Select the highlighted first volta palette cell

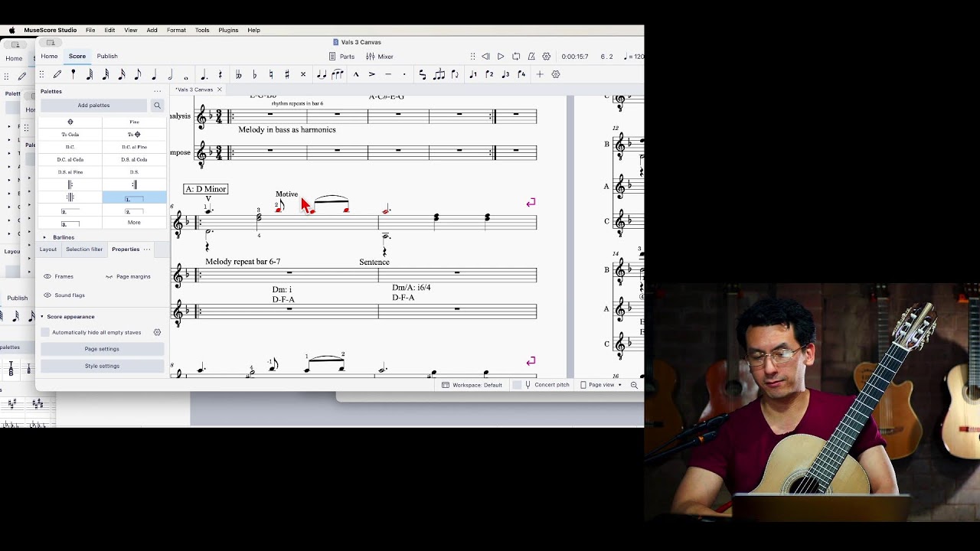[134, 197]
